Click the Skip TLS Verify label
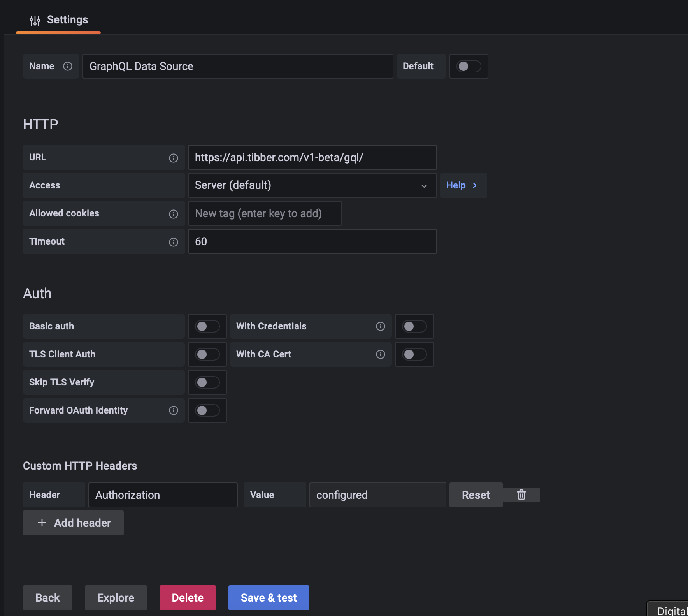 [61, 382]
